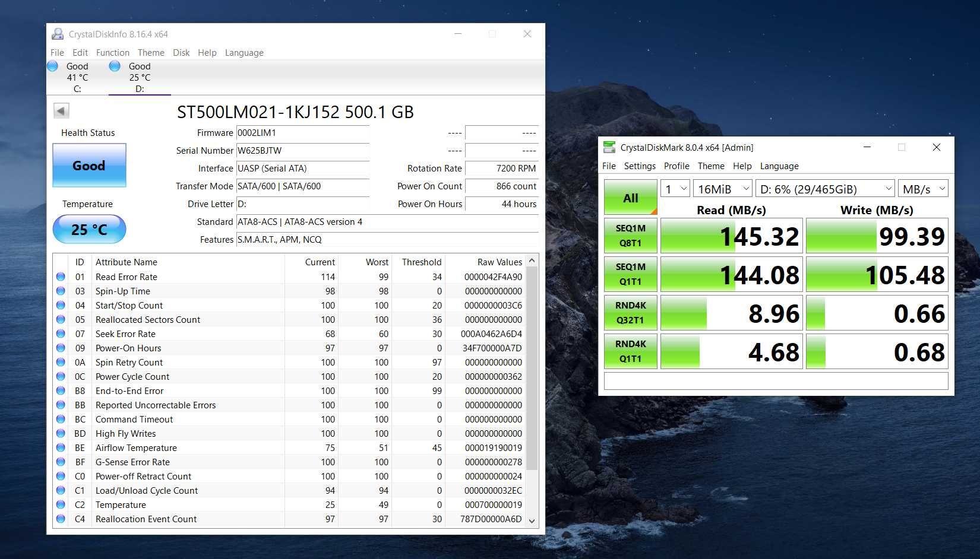Click the previous disk arrow button
Image resolution: width=980 pixels, height=559 pixels.
[x=61, y=111]
